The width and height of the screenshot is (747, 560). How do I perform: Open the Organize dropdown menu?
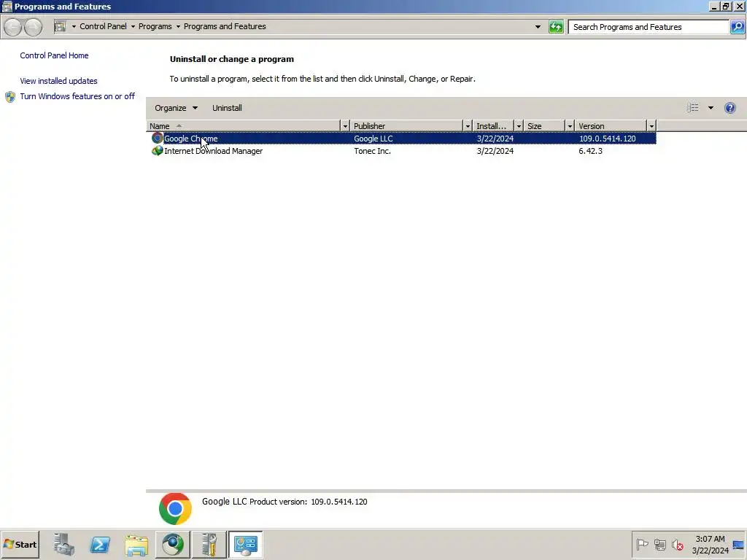click(x=176, y=108)
